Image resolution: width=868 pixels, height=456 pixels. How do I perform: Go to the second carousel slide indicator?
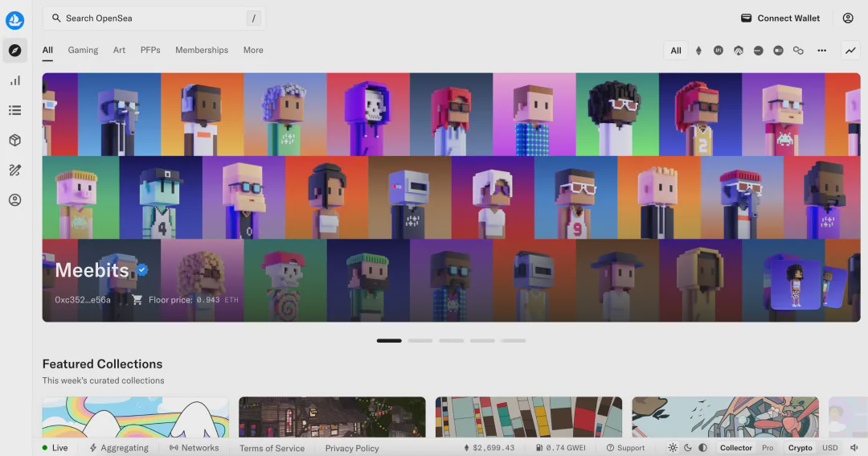click(x=420, y=341)
